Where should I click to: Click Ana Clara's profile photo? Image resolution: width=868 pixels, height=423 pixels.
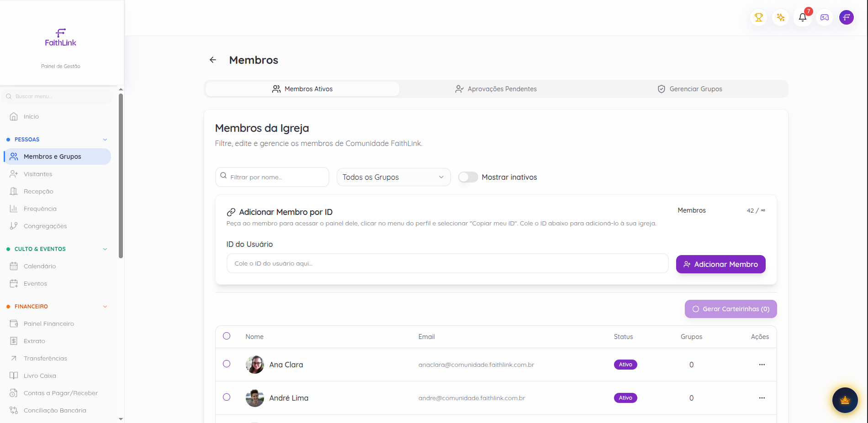click(255, 365)
